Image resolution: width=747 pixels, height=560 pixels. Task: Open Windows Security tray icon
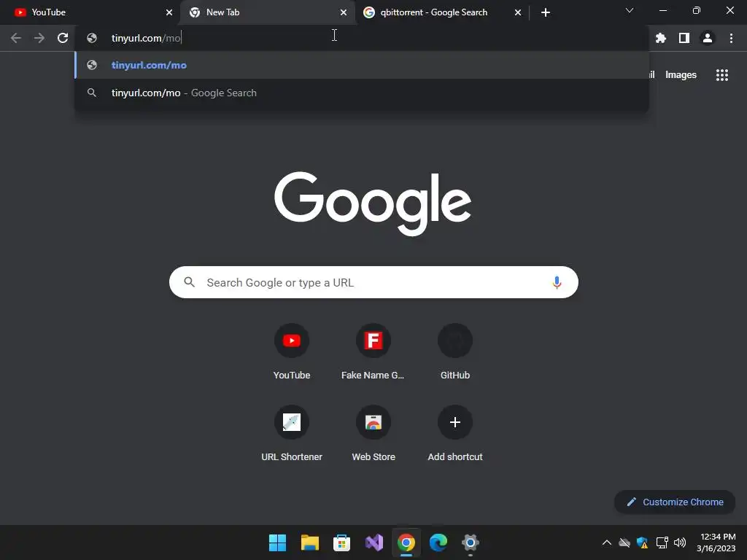[x=642, y=542]
